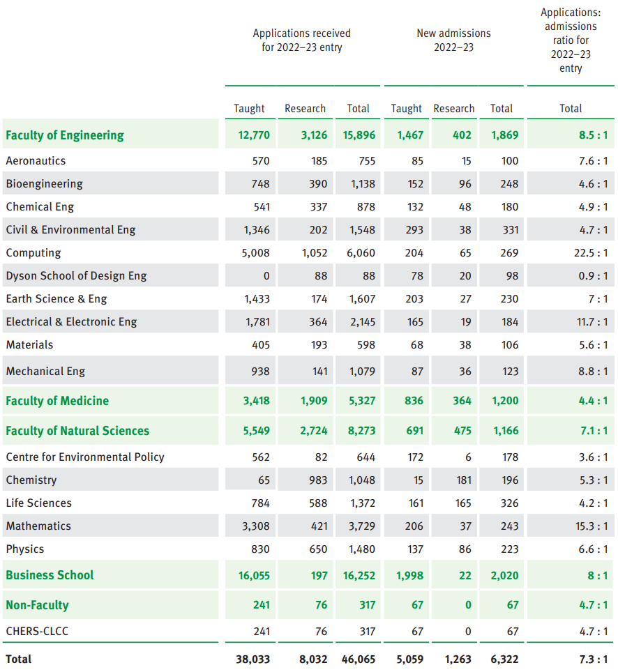The height and width of the screenshot is (672, 618).
Task: Click the overall ratio 7.3 : 1 cell
Action: pos(593,659)
